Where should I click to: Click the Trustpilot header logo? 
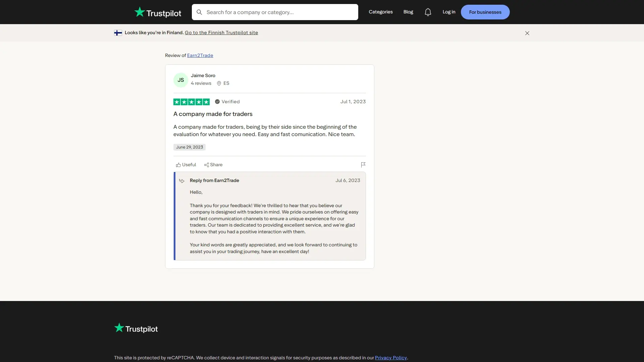click(x=157, y=12)
